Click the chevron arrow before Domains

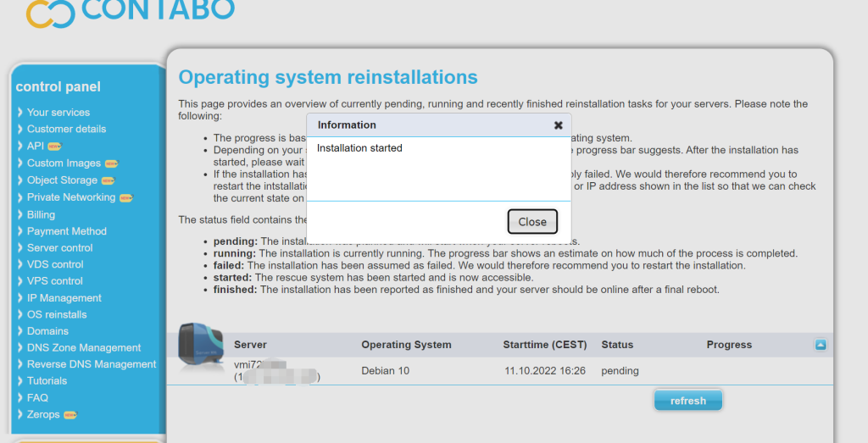[20, 331]
